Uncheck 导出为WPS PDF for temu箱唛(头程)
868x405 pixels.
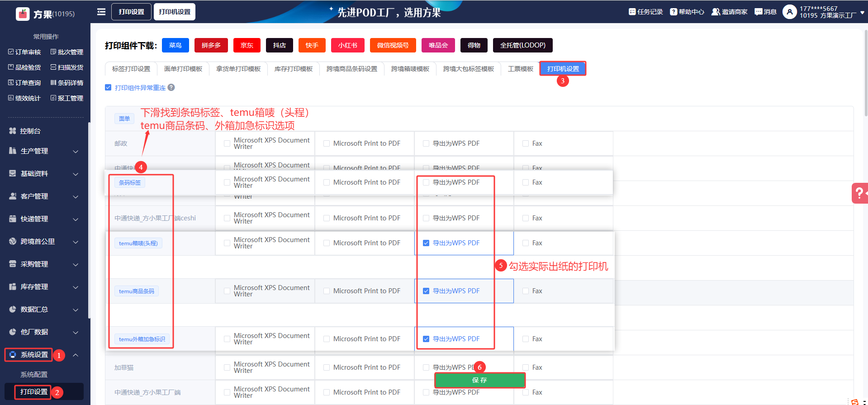(x=426, y=243)
